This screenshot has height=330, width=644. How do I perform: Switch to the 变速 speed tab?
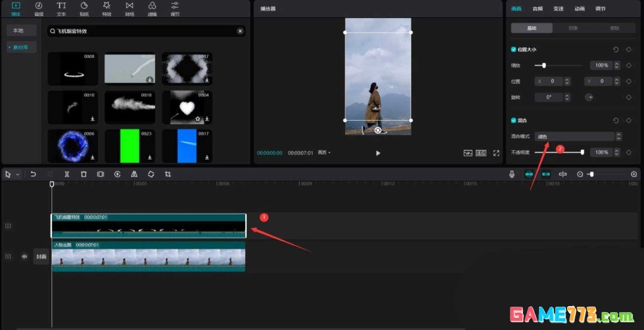[558, 9]
